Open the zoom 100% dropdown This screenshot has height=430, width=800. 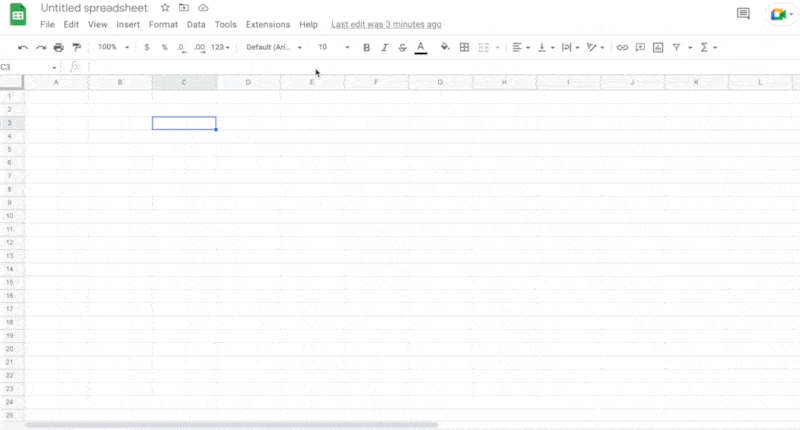click(113, 47)
